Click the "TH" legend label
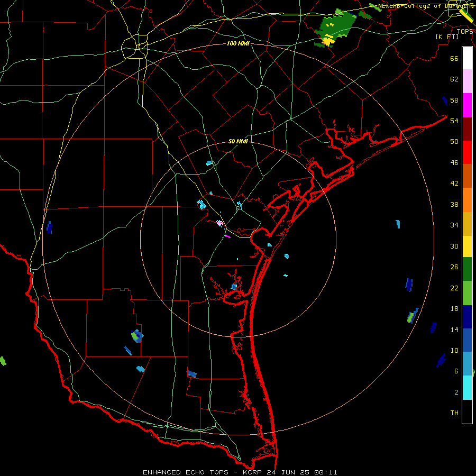 (454, 413)
